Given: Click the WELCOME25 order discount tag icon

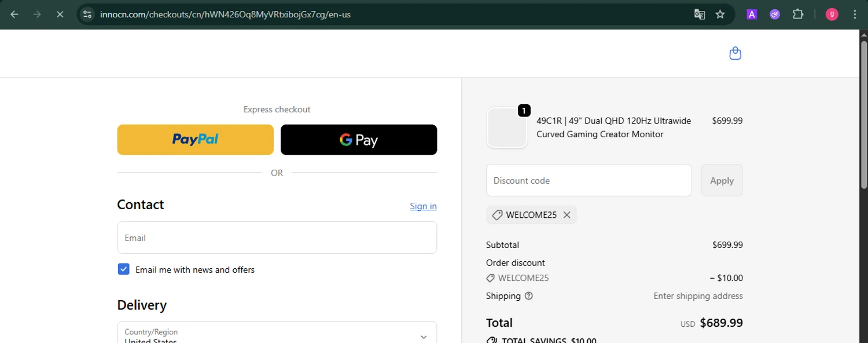Looking at the screenshot, I should pyautogui.click(x=491, y=278).
